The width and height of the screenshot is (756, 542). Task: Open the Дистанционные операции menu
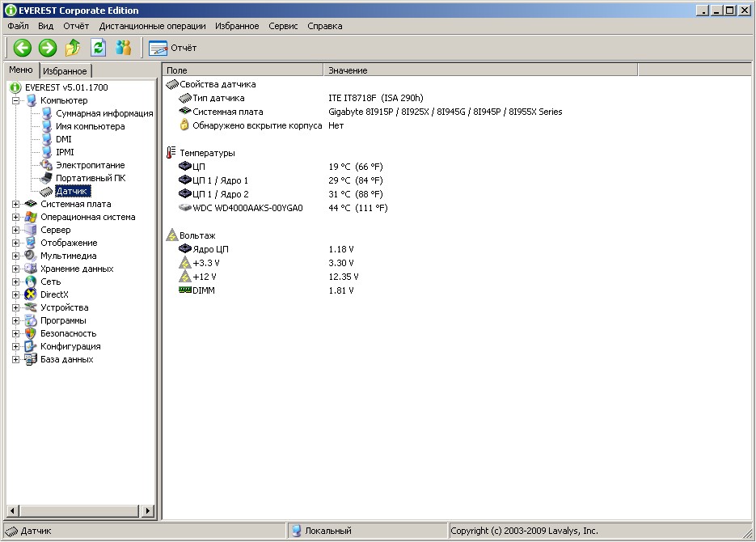tap(152, 26)
